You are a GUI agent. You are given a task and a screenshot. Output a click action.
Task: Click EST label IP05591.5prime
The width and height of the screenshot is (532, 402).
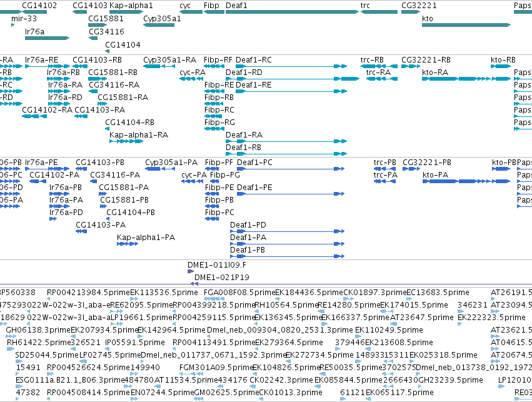(x=134, y=342)
